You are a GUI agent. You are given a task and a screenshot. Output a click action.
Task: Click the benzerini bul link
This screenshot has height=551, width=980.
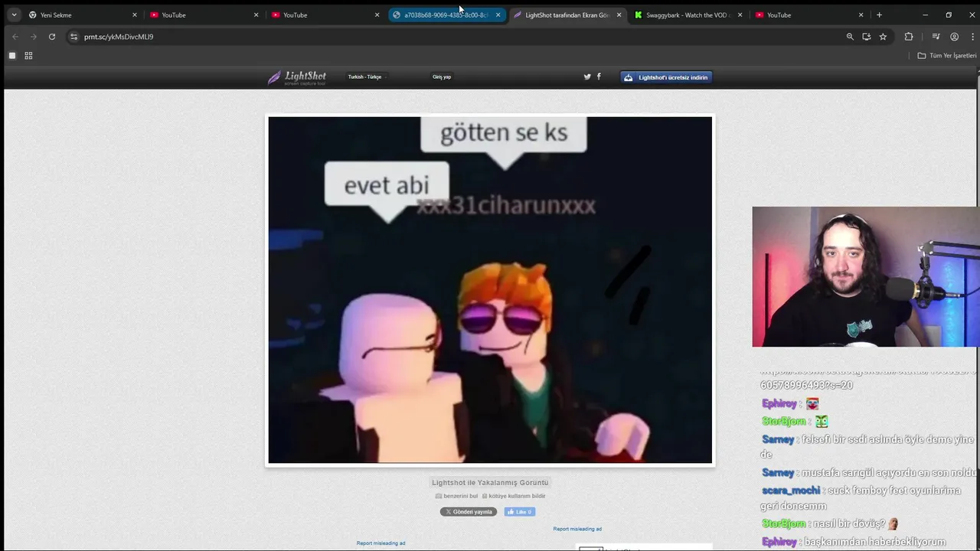(x=456, y=496)
